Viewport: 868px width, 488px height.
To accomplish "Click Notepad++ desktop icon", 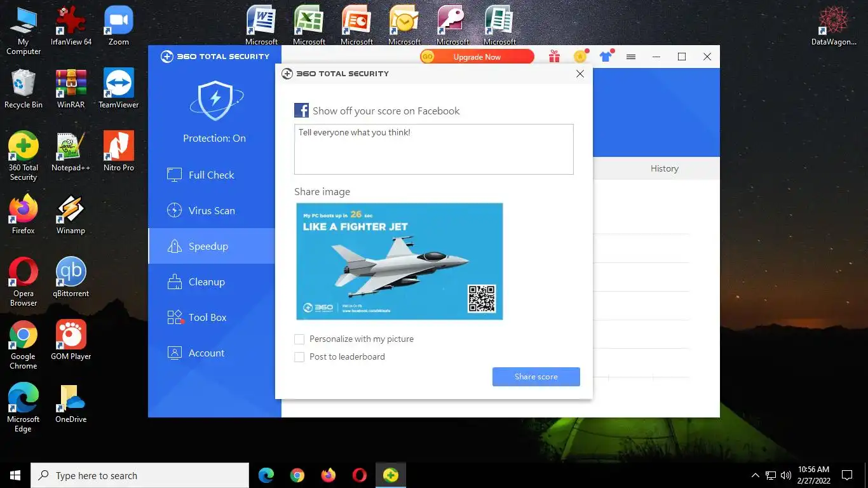I will (x=71, y=152).
